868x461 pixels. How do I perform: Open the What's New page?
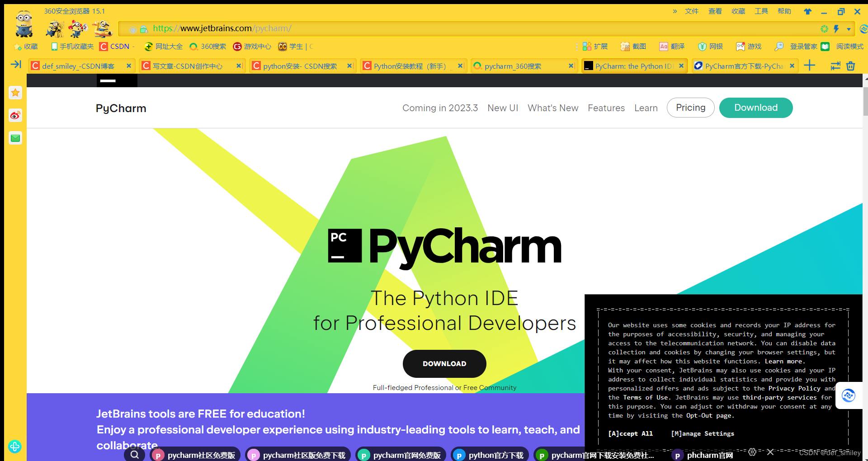[553, 108]
